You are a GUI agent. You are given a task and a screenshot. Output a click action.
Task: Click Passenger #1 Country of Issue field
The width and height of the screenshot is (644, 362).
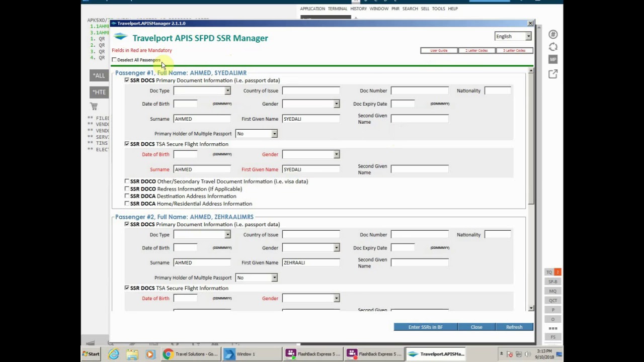pos(311,90)
